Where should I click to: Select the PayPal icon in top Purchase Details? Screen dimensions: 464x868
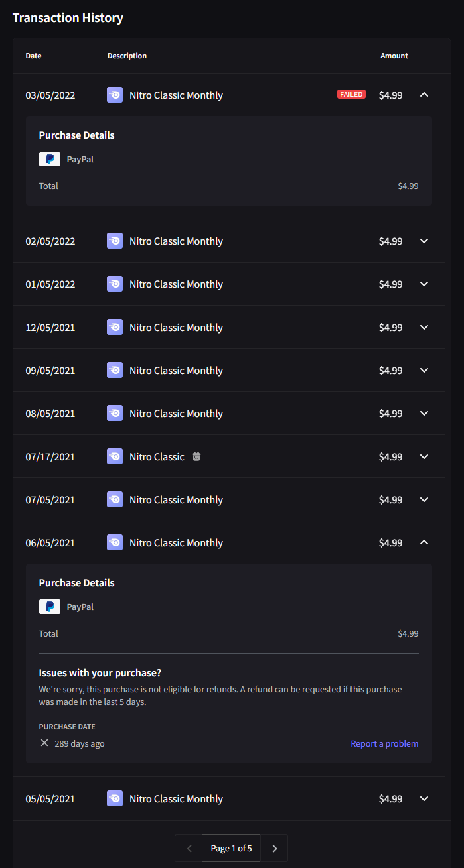click(49, 159)
